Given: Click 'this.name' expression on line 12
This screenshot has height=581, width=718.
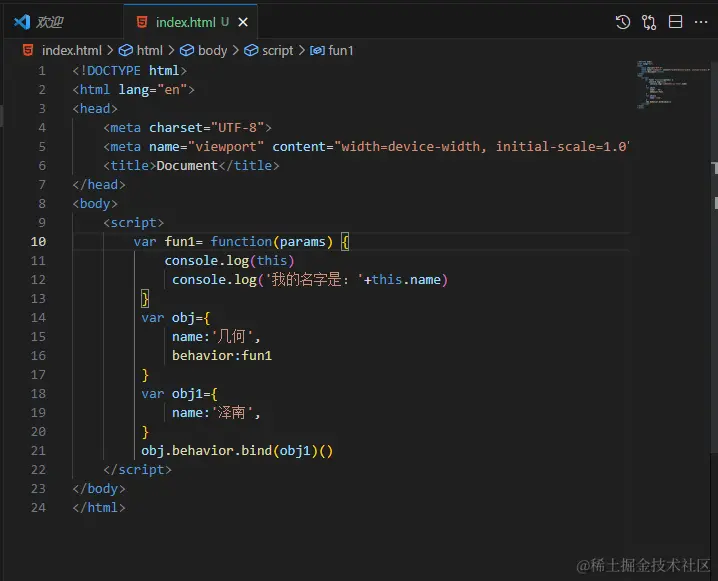Looking at the screenshot, I should click(x=406, y=280).
